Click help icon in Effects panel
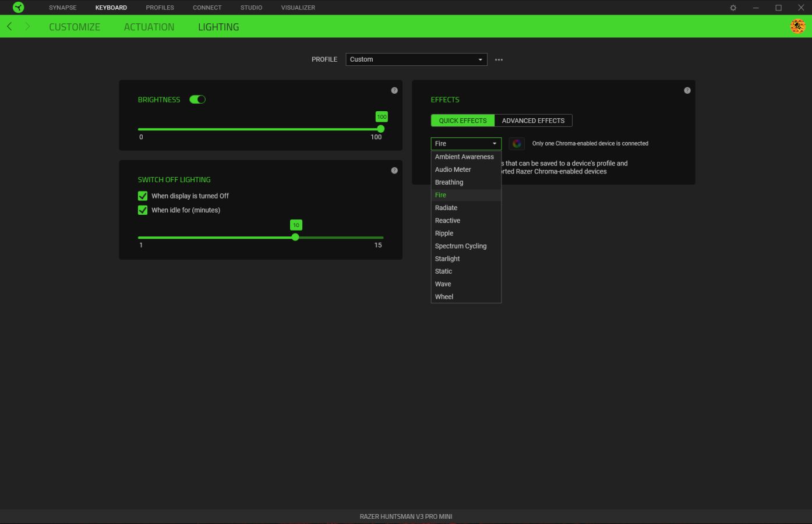This screenshot has height=524, width=812. (687, 90)
